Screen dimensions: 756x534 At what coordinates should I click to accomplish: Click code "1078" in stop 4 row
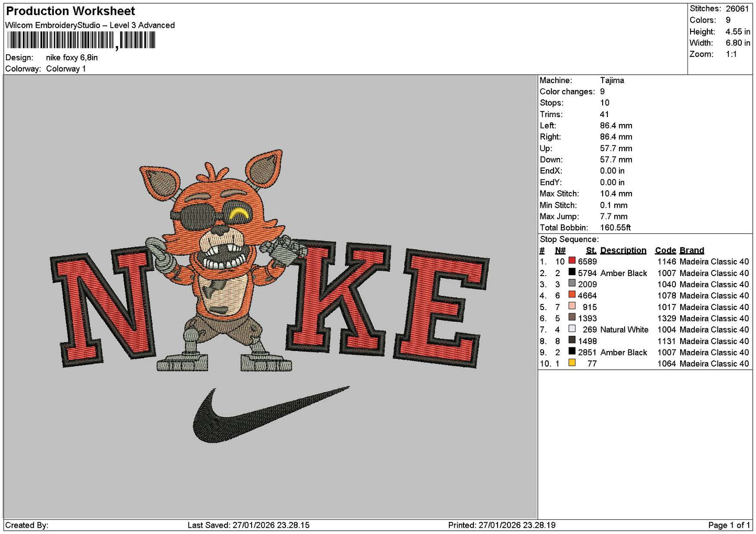pyautogui.click(x=667, y=296)
